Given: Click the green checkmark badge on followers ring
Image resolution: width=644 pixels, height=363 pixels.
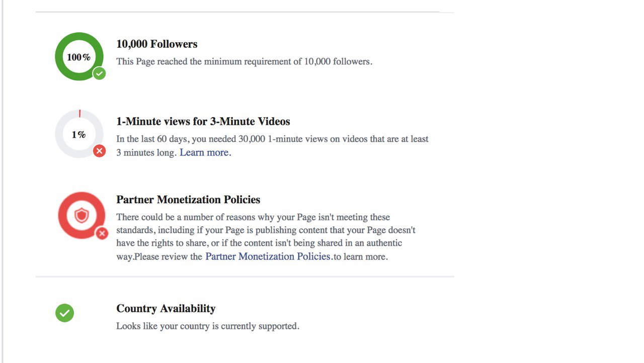Looking at the screenshot, I should pyautogui.click(x=99, y=73).
